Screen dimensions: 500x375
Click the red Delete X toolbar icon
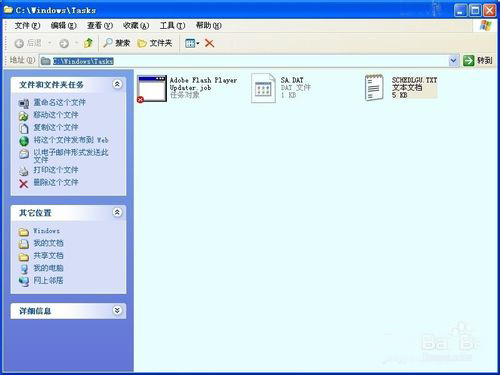pos(209,43)
